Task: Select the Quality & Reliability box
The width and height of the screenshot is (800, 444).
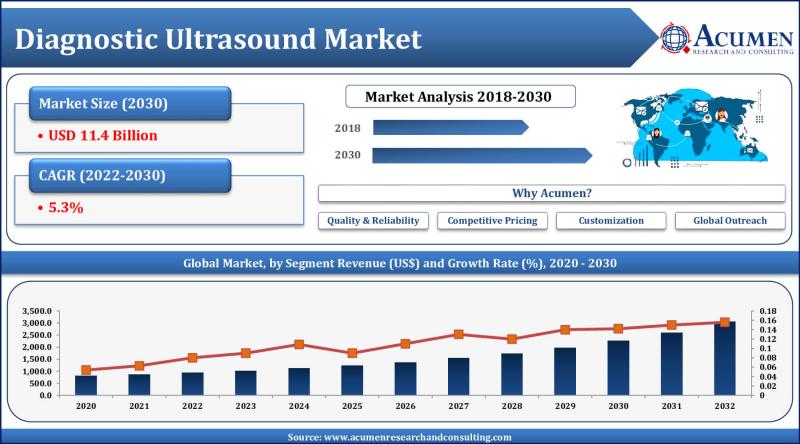Action: pyautogui.click(x=373, y=220)
